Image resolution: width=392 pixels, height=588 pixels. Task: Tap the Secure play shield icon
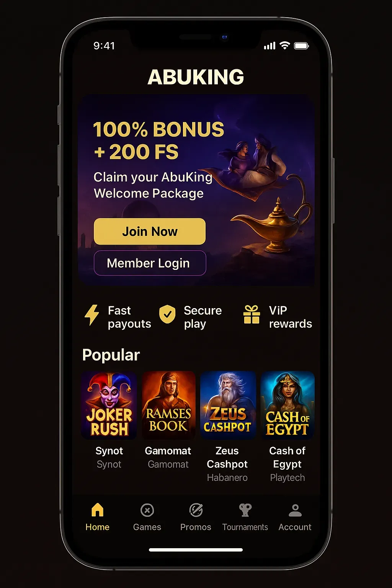(x=167, y=314)
